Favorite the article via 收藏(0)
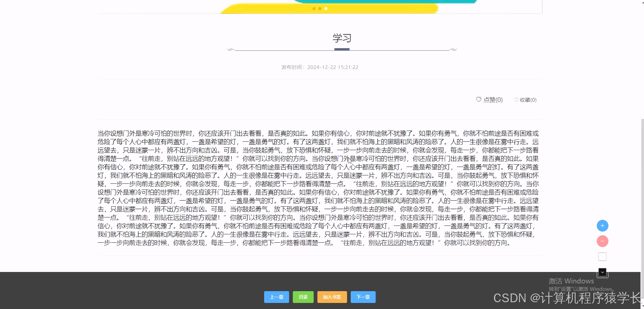Image resolution: width=644 pixels, height=309 pixels. click(x=525, y=100)
